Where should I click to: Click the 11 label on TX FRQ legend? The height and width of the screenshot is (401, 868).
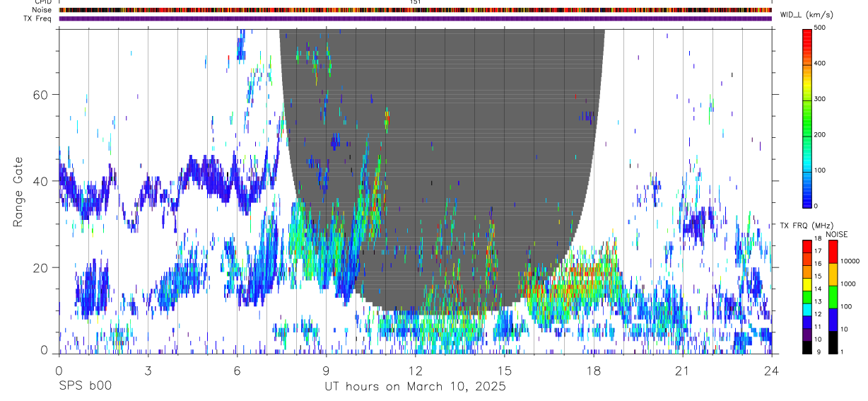818,327
